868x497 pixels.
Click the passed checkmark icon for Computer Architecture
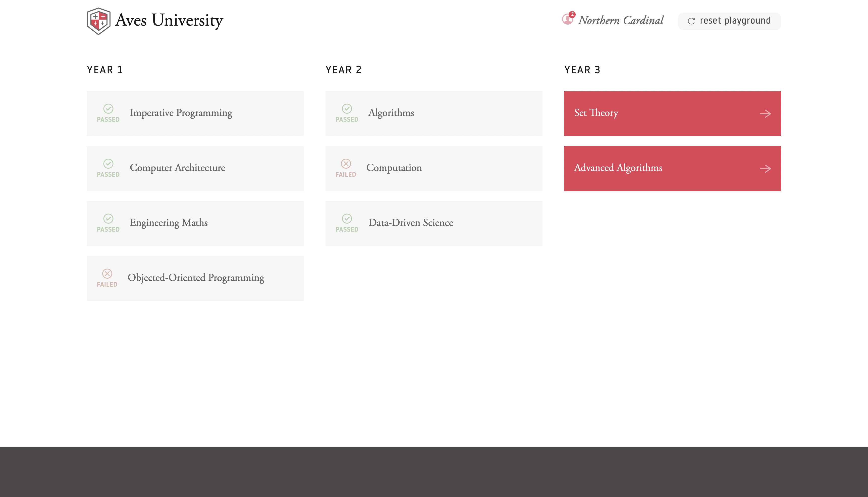click(108, 163)
